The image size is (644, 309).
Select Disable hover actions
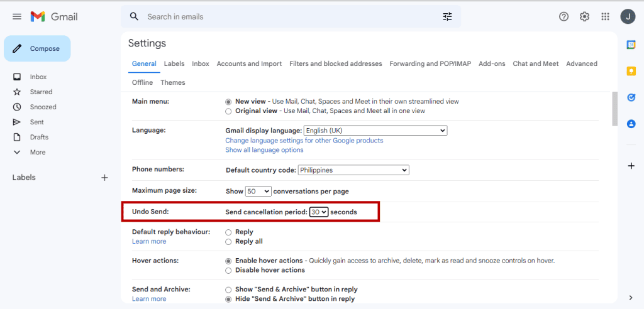pos(228,271)
